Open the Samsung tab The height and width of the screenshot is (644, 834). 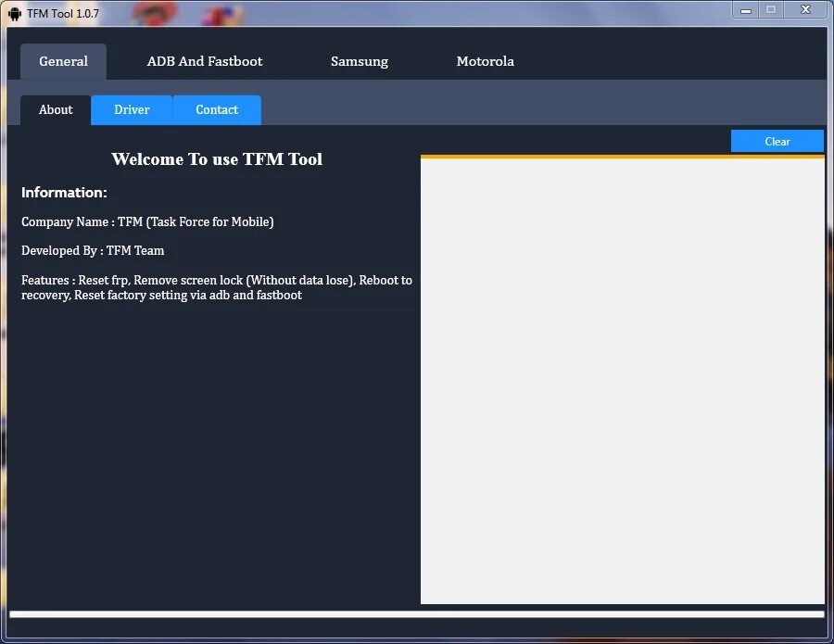(x=359, y=62)
